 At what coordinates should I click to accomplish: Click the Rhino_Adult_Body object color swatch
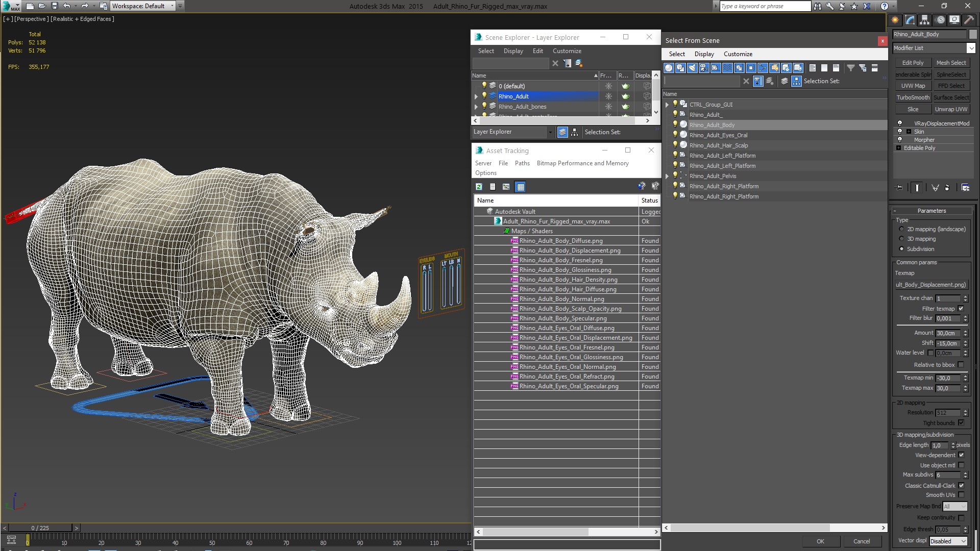click(972, 35)
